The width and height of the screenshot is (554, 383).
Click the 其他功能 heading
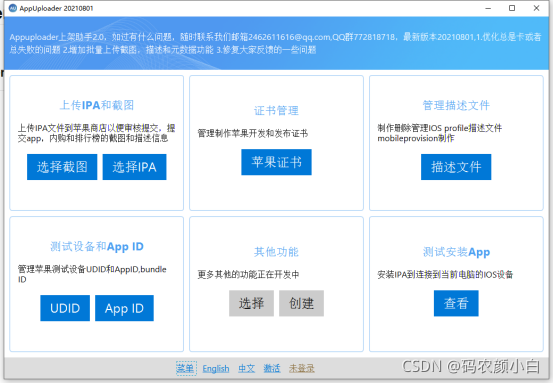(x=276, y=252)
